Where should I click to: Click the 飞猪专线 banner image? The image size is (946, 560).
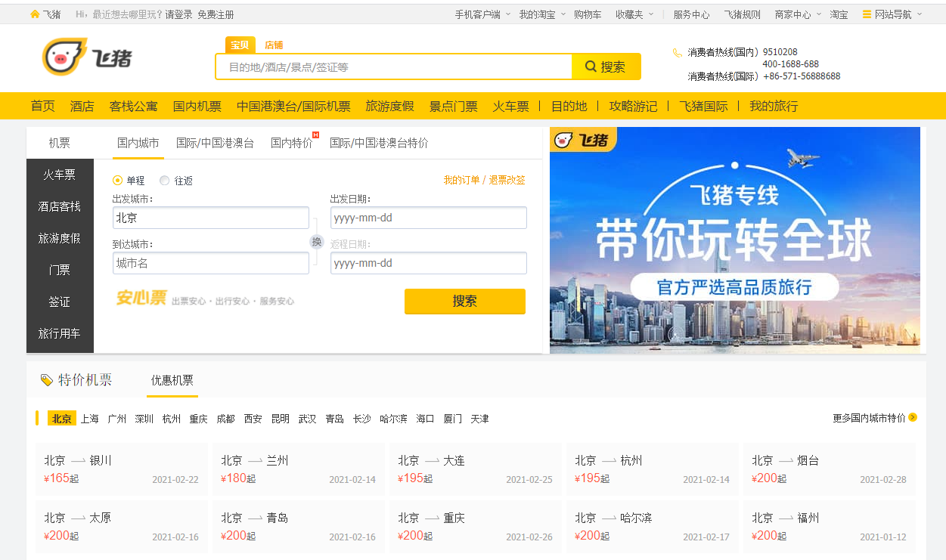point(735,240)
